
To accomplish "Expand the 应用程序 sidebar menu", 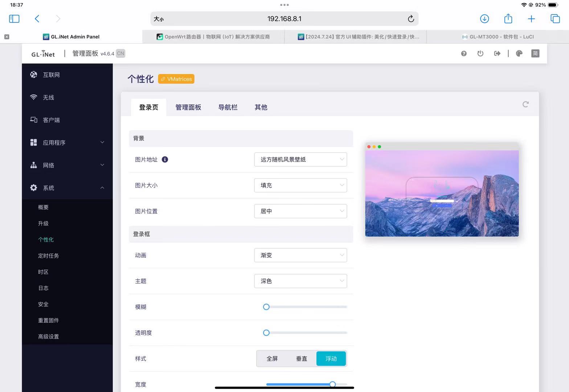I will coord(67,143).
